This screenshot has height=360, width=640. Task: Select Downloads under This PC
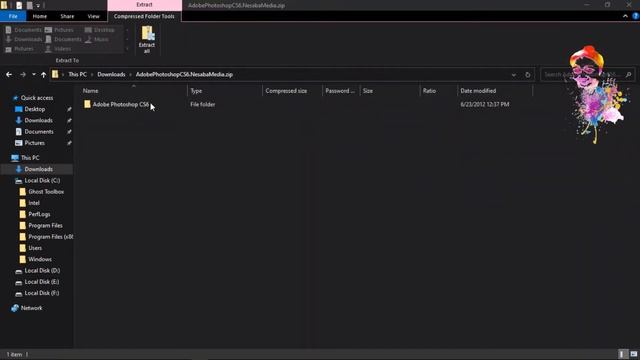coord(37,169)
